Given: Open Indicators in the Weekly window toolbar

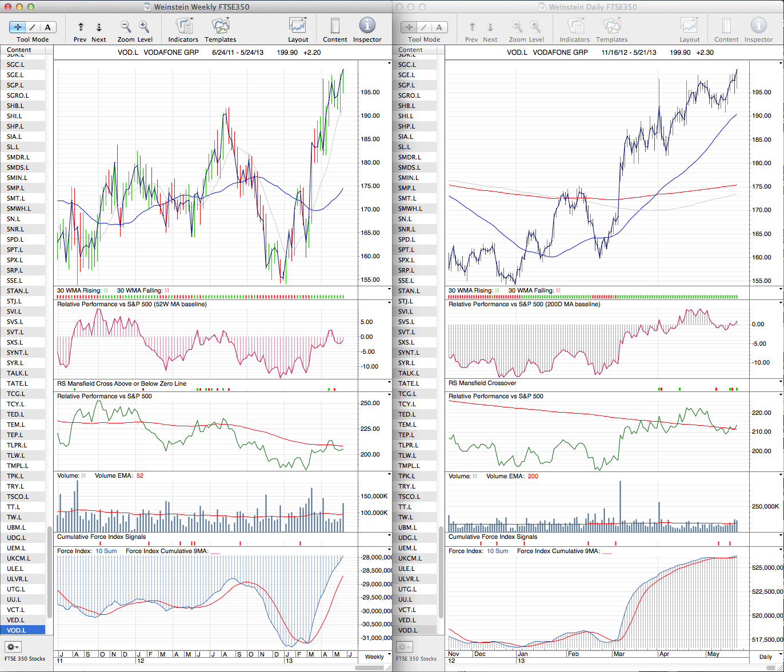Looking at the screenshot, I should [183, 27].
